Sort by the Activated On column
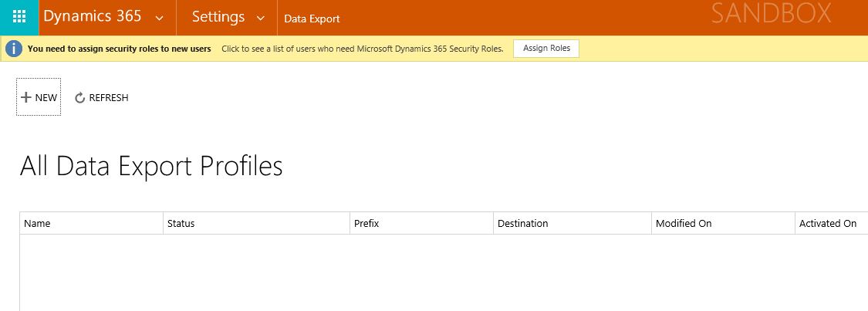This screenshot has width=868, height=311. [827, 223]
